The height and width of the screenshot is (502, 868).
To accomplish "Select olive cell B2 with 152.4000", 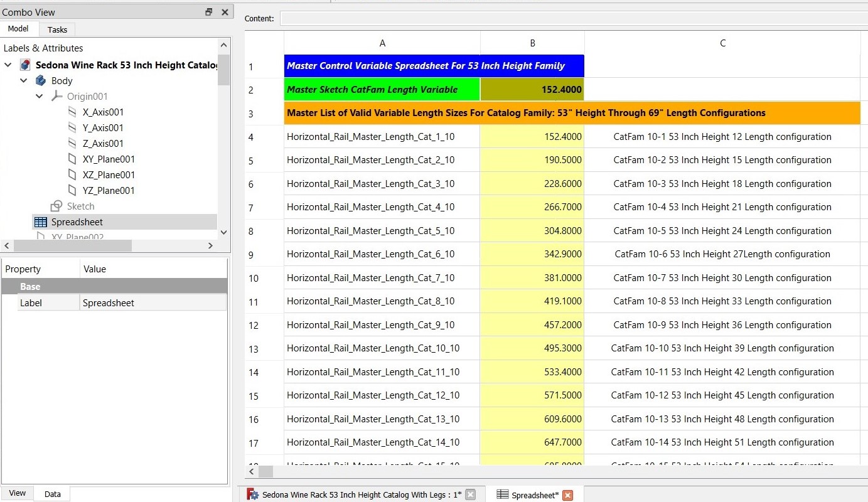I will 532,89.
